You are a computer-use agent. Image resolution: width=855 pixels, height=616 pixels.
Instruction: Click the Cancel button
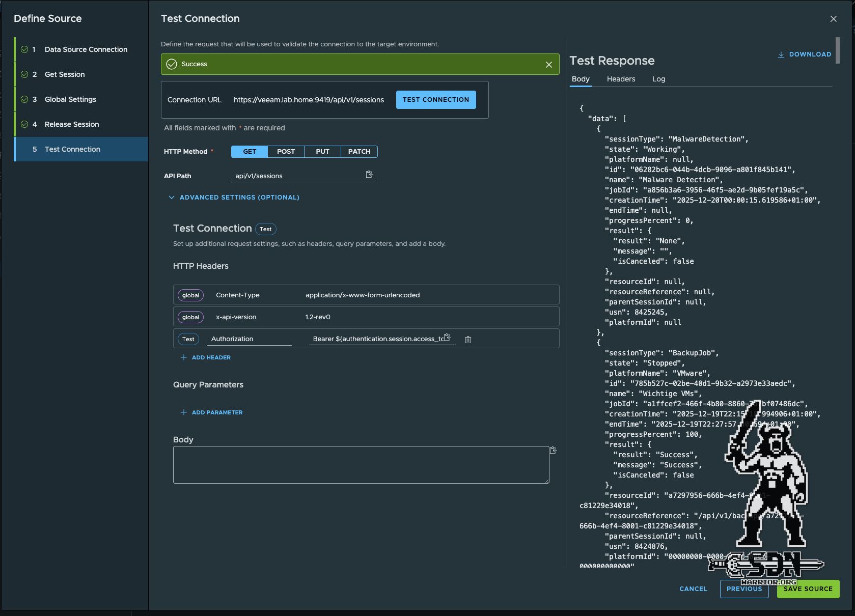[x=693, y=589]
